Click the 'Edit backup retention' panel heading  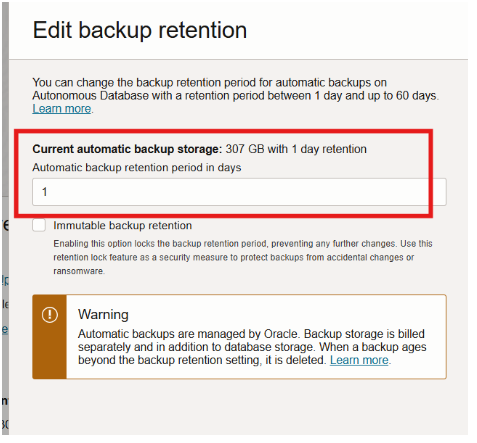point(140,30)
